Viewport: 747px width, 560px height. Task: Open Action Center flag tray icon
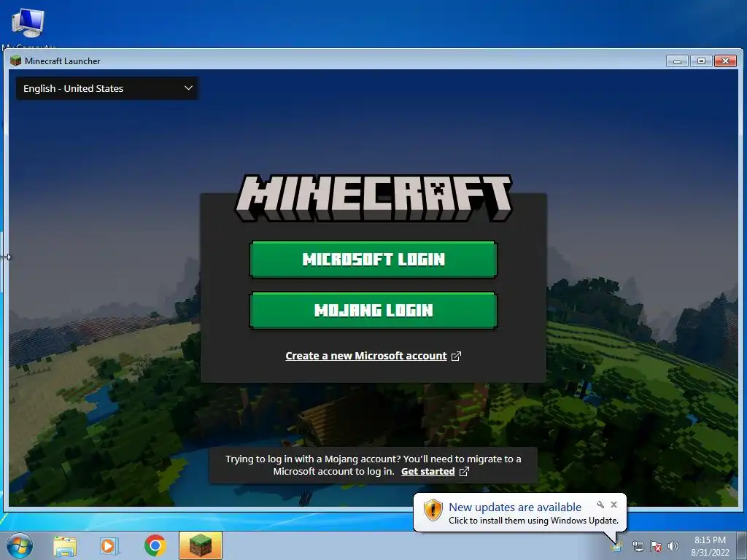656,546
